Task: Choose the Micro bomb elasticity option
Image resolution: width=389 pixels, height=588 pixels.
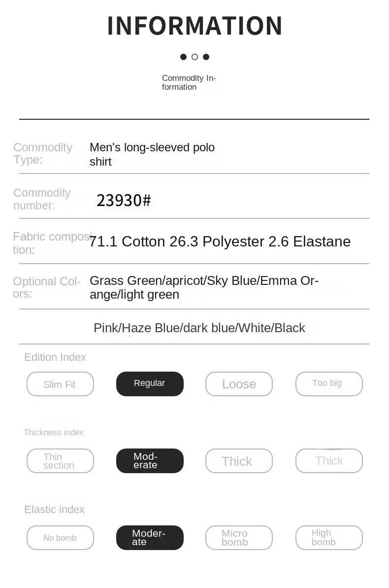Action: coord(239,538)
